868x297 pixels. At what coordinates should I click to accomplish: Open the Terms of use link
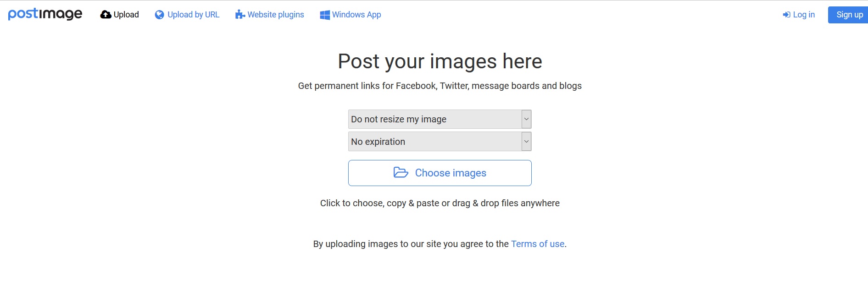coord(538,244)
